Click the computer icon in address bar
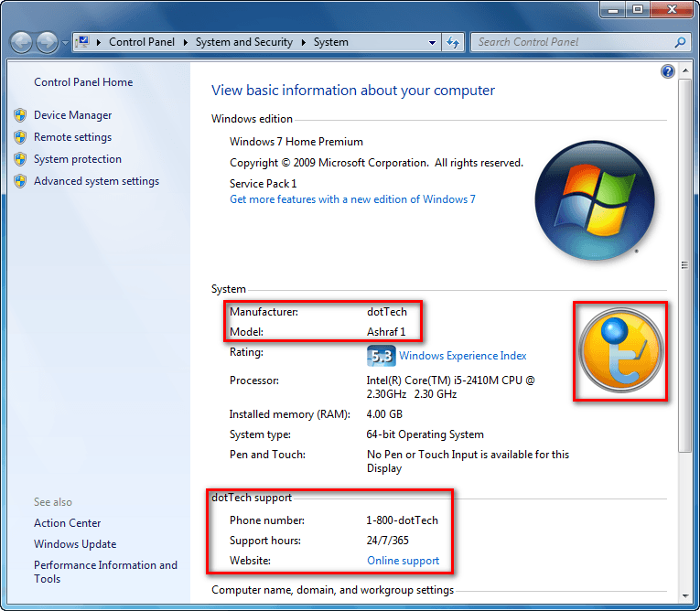Viewport: 700px width, 611px height. 82,42
